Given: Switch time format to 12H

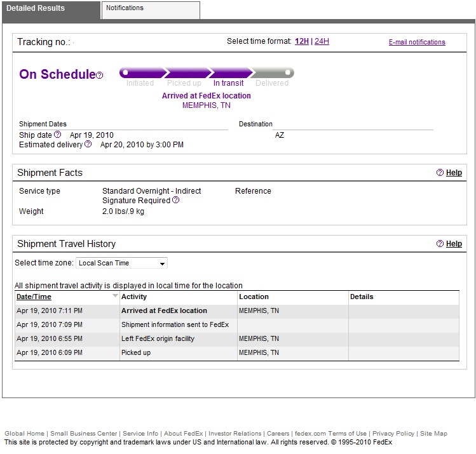Looking at the screenshot, I should point(301,42).
